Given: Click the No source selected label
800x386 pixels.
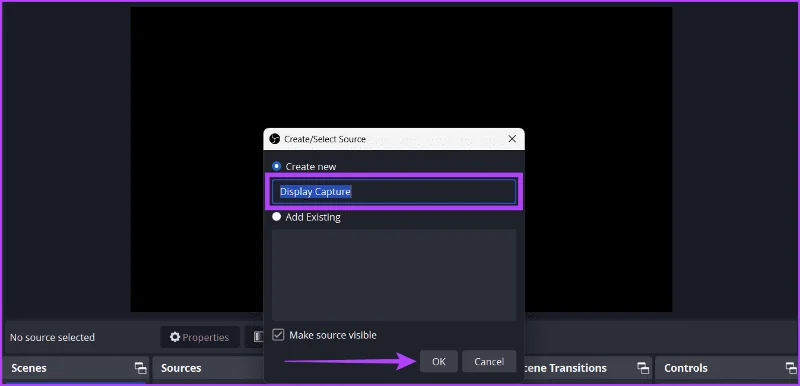Looking at the screenshot, I should click(x=53, y=338).
